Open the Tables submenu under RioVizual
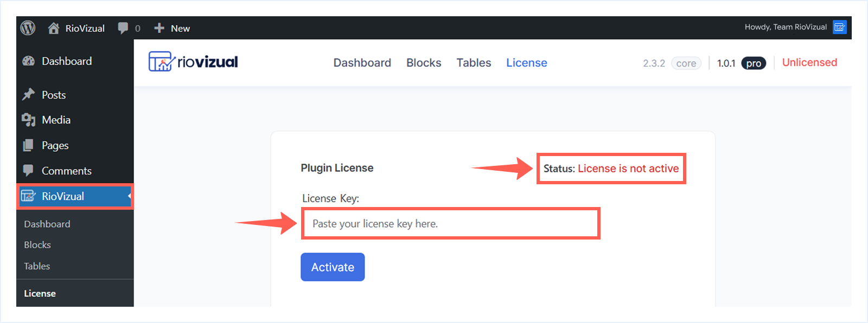The width and height of the screenshot is (868, 323). 37,266
